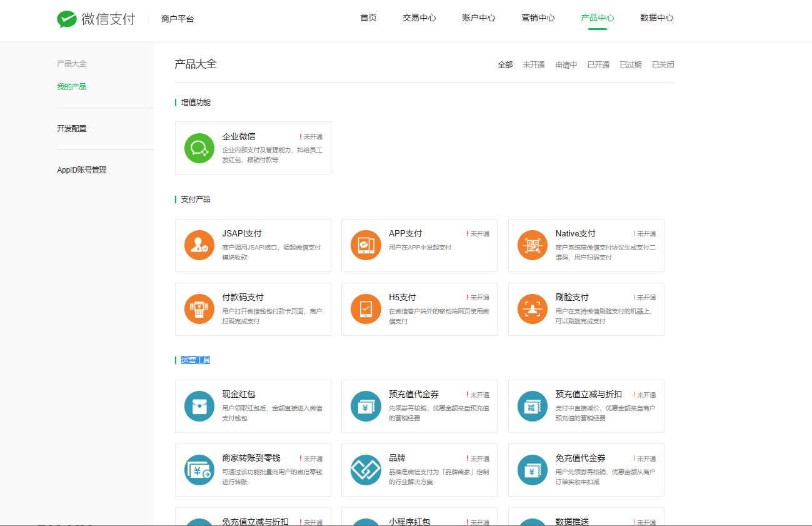Open the 现金红包 envelope icon
Screen dimensions: 812x526
[199, 406]
